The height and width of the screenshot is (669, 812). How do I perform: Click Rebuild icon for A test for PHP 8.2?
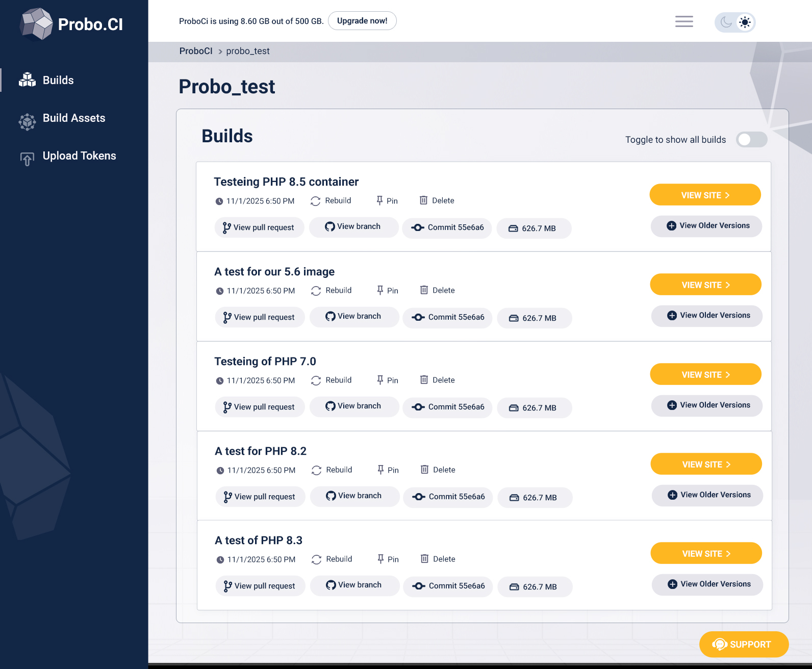(317, 470)
